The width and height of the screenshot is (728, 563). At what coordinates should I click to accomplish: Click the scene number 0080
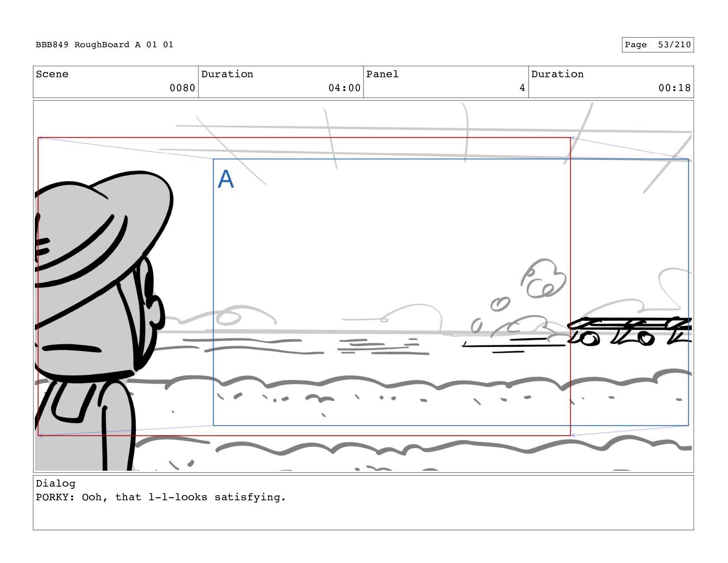[182, 88]
